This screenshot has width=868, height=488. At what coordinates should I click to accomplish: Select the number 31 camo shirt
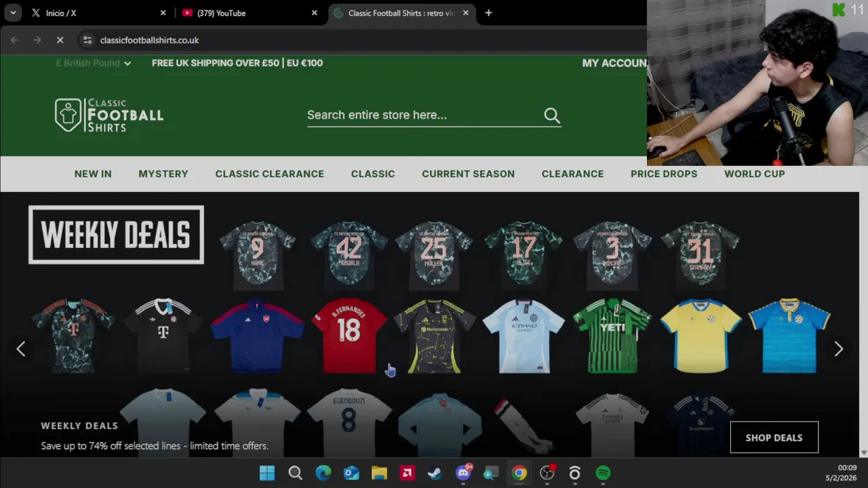click(x=701, y=254)
